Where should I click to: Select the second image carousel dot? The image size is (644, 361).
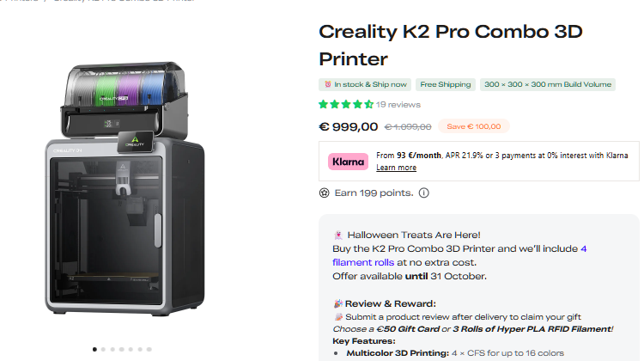pyautogui.click(x=103, y=349)
